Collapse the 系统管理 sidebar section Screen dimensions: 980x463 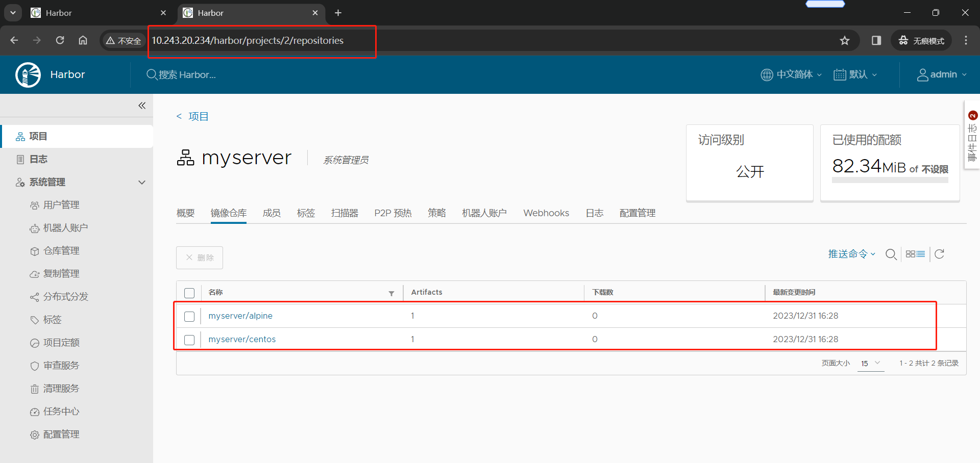[142, 182]
